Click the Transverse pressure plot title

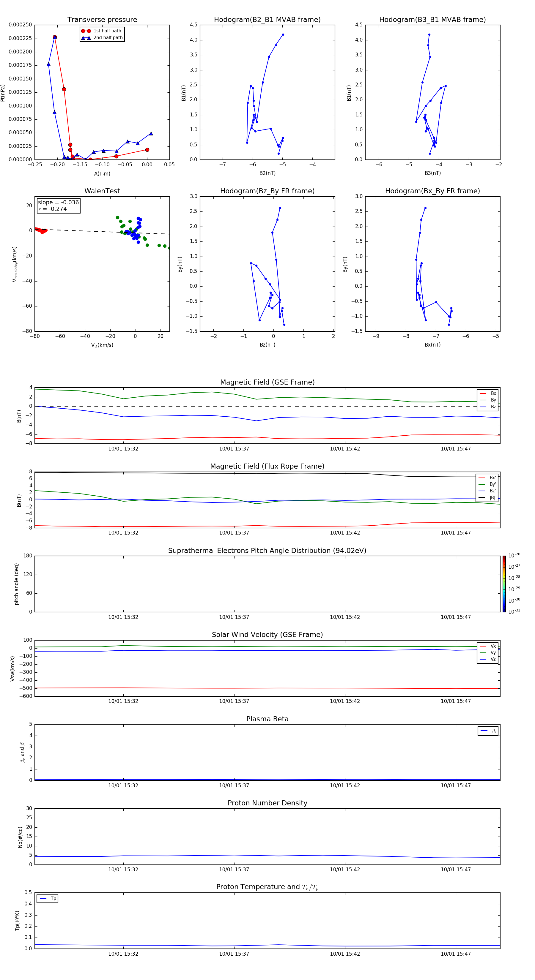point(102,20)
